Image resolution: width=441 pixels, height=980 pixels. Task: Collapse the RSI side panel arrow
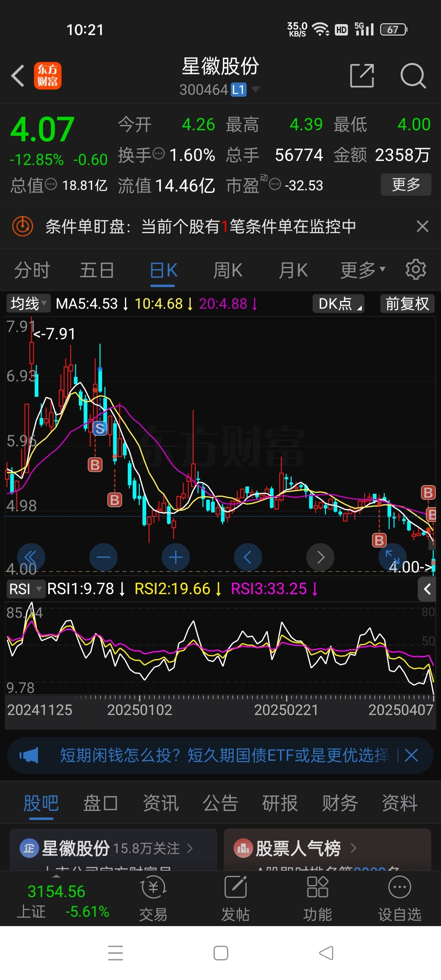point(427,589)
